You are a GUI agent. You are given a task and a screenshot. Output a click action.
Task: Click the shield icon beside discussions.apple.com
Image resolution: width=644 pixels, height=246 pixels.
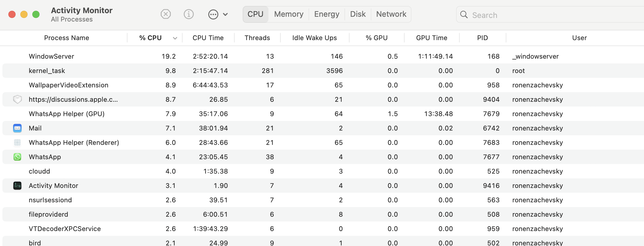tap(17, 99)
